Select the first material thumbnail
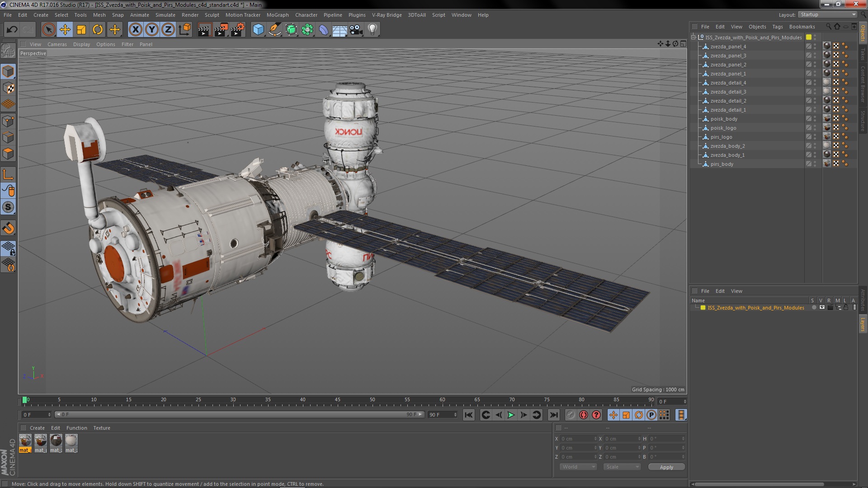This screenshot has height=488, width=868. (x=25, y=441)
